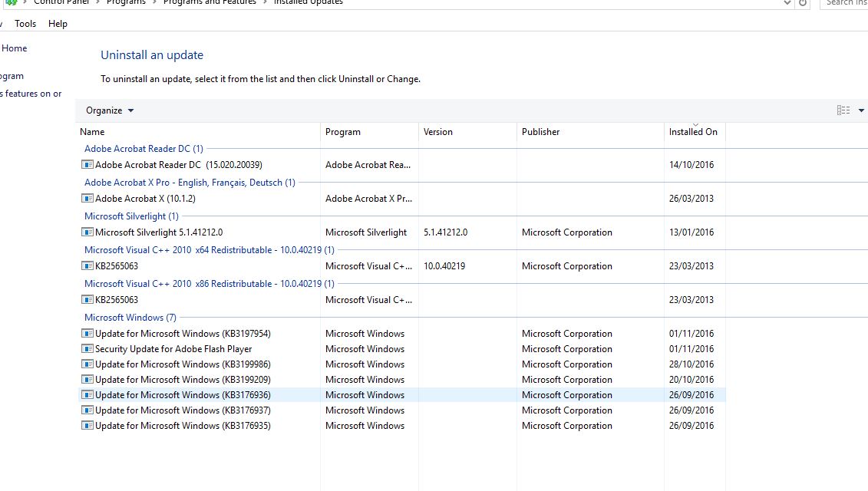Click the icon for update KB3176936
Screen dimensions: 868x491
87,394
